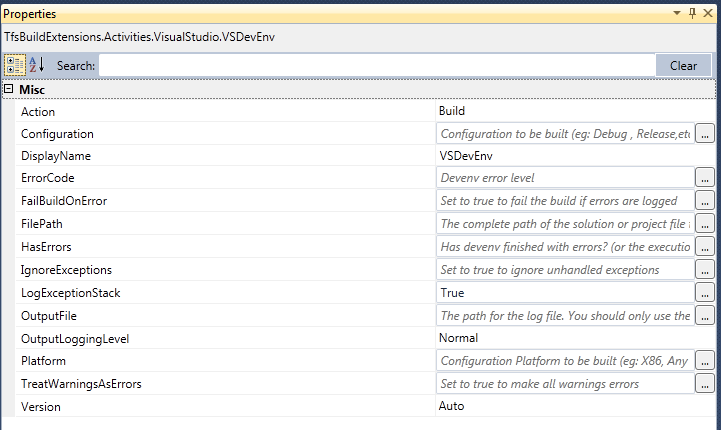Screen dimensions: 721x430
Task: Select the Action property label
Action: (38, 112)
